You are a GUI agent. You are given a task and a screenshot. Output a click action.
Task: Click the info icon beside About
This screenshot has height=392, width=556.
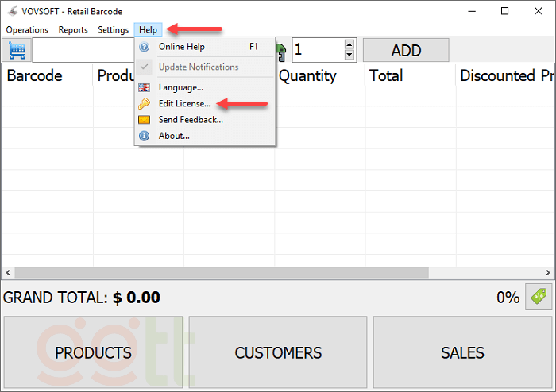(144, 136)
